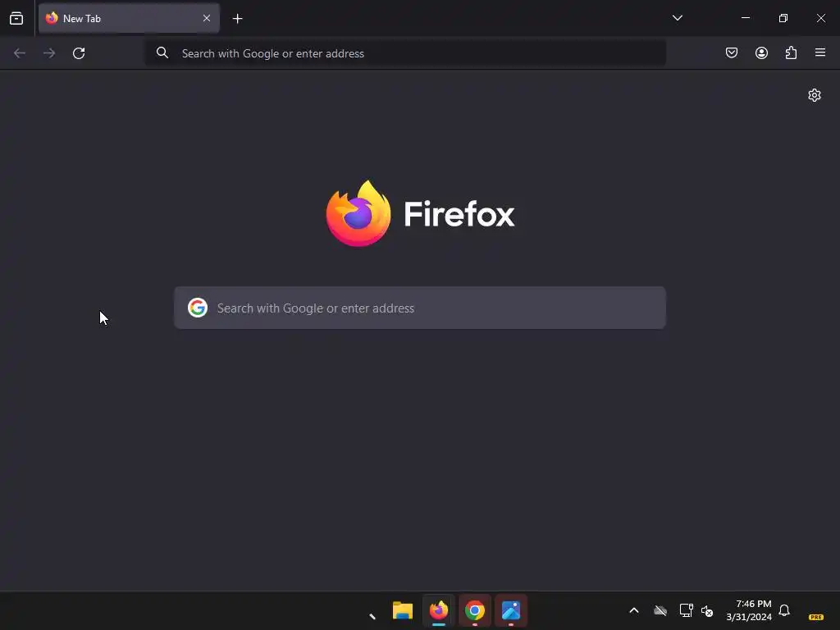Show hidden system tray icons
The height and width of the screenshot is (630, 840).
tap(634, 610)
